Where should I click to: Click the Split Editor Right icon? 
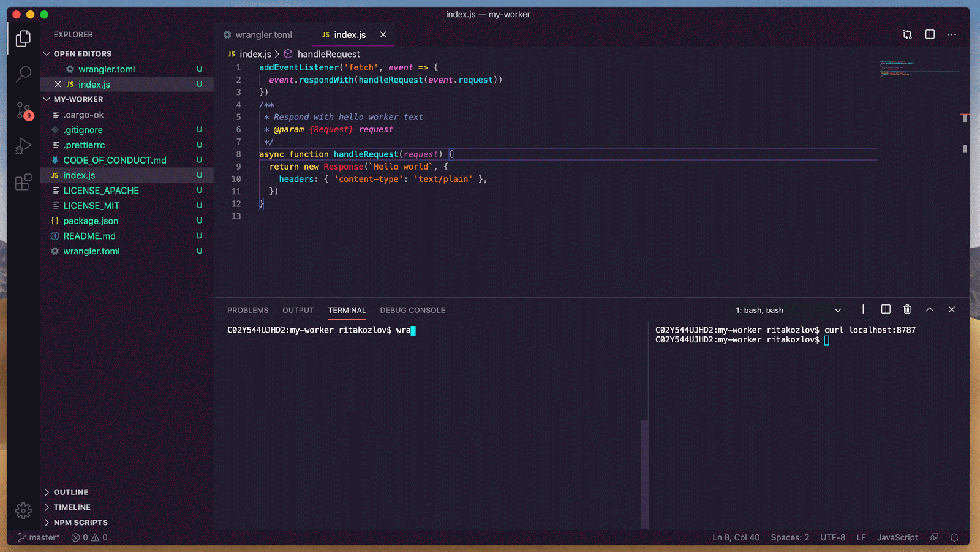point(930,34)
